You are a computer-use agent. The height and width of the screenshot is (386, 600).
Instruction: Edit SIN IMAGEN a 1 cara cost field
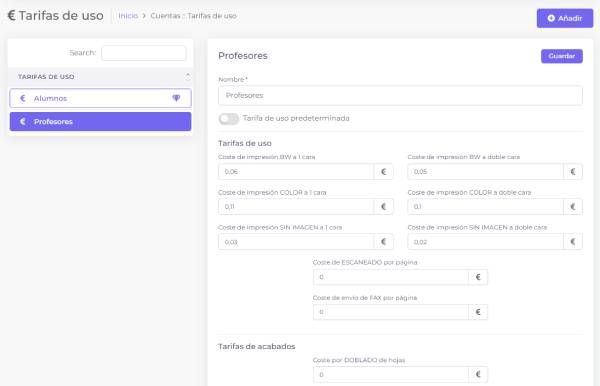[x=296, y=242]
